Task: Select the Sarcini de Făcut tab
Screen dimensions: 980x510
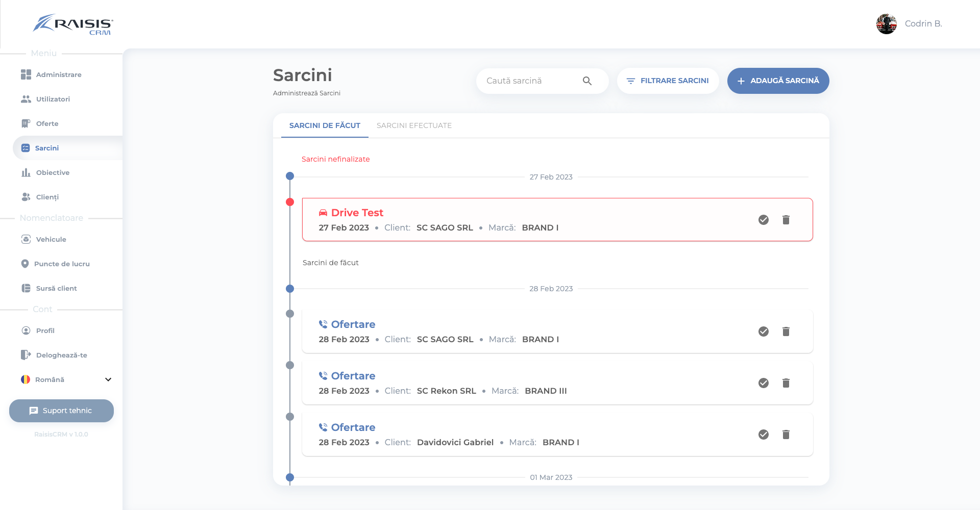Action: click(325, 125)
